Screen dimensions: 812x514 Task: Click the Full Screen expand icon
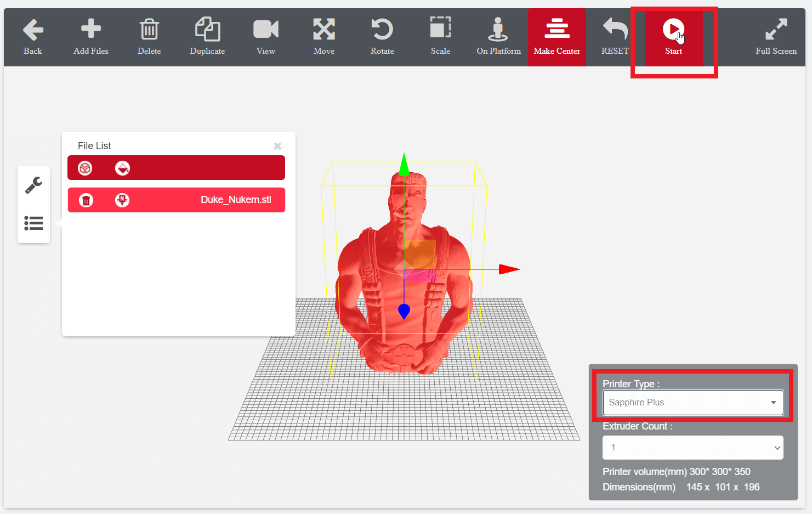[776, 29]
